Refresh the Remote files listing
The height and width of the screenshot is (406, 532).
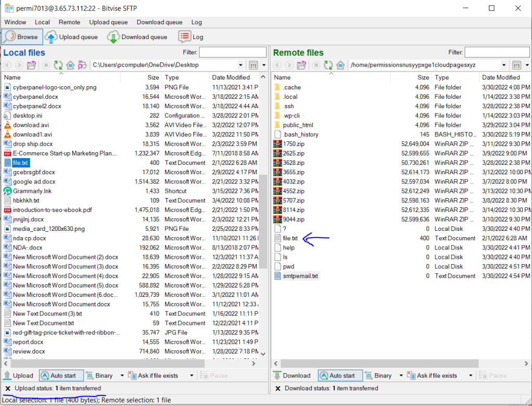(328, 65)
